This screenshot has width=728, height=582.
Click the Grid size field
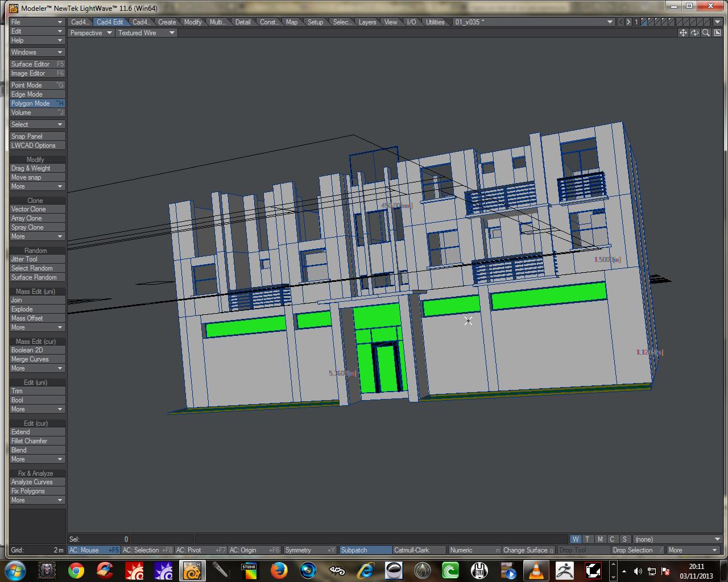click(37, 550)
